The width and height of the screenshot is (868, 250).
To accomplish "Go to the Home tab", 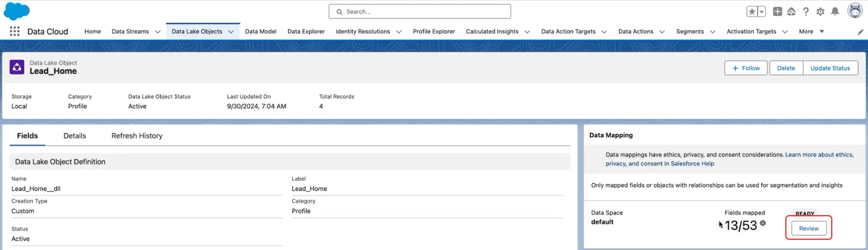I will pyautogui.click(x=93, y=31).
